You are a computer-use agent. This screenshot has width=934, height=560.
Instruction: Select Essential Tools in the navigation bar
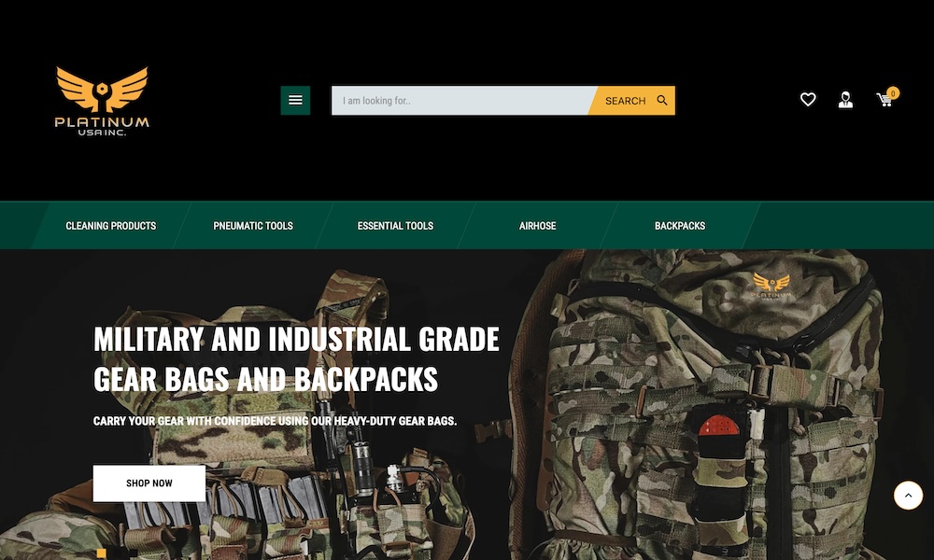coord(395,226)
